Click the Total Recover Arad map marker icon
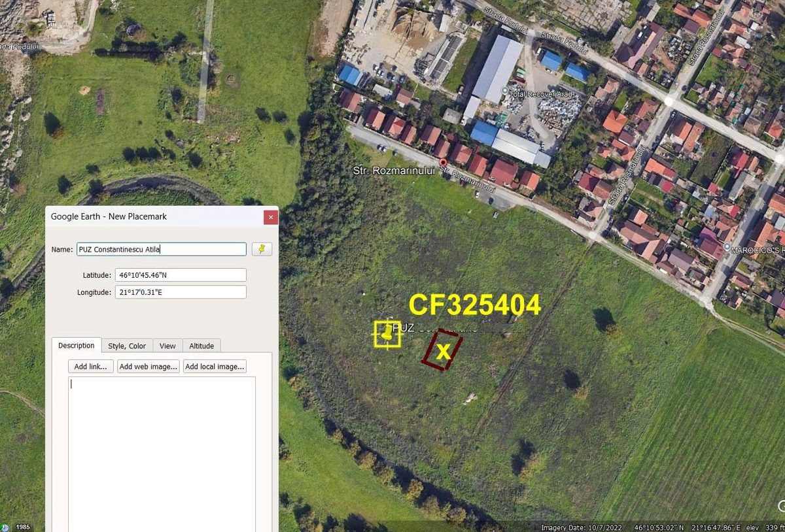 (504, 90)
